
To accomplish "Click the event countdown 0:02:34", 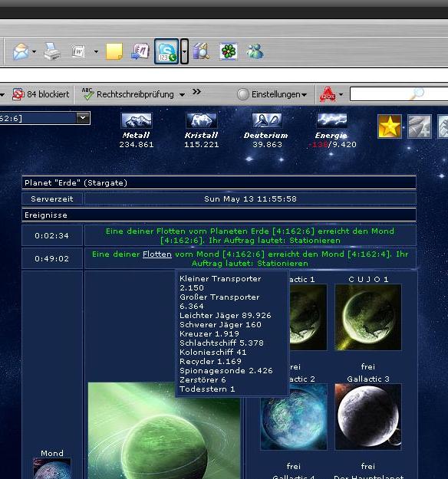I will [51, 235].
